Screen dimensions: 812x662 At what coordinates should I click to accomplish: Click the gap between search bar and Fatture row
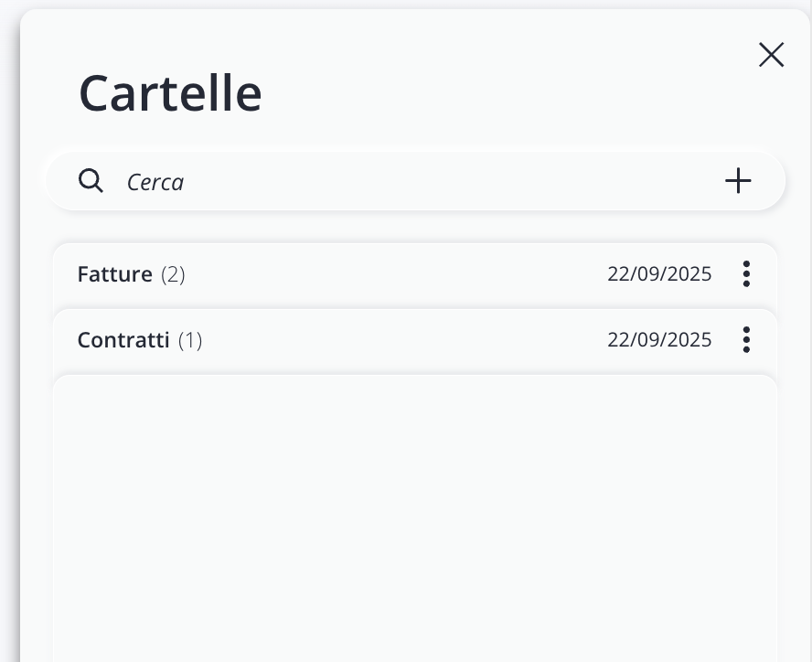[x=415, y=227]
